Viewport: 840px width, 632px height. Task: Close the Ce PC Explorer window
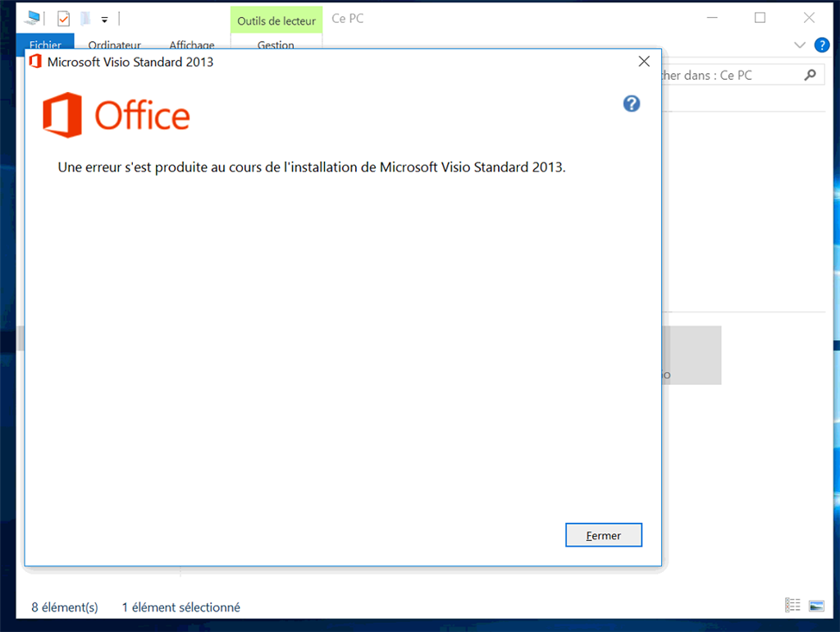point(809,18)
